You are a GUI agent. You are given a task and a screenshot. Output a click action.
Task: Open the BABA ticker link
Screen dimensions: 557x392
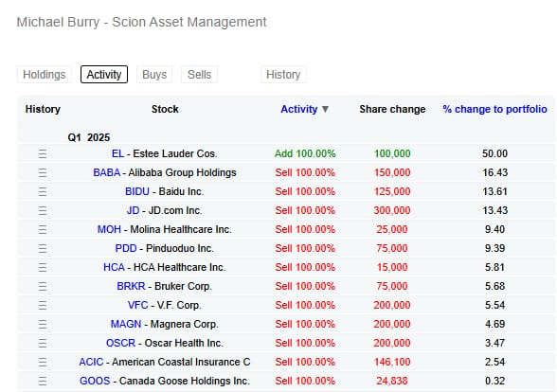click(106, 172)
